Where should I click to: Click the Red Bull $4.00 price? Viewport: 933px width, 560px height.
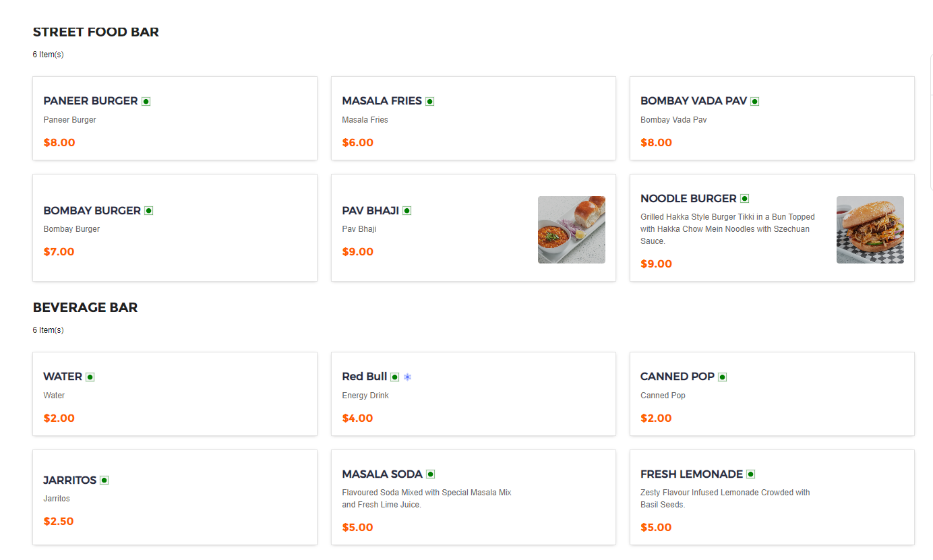click(357, 418)
